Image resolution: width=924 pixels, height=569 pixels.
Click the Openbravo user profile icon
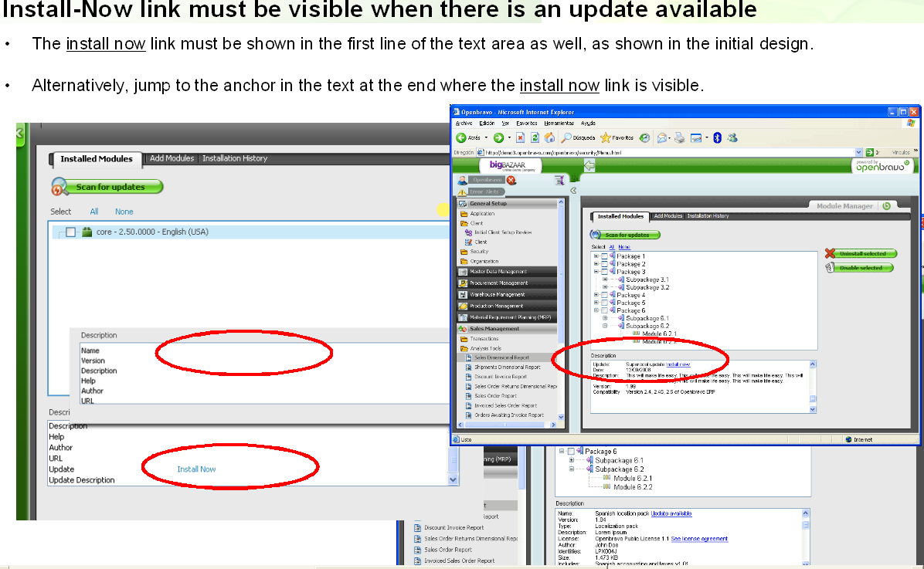click(x=463, y=180)
